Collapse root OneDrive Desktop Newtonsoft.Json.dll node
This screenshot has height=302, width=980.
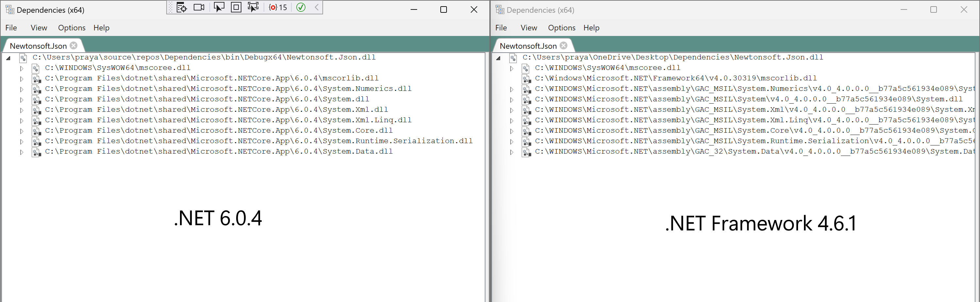pos(498,58)
